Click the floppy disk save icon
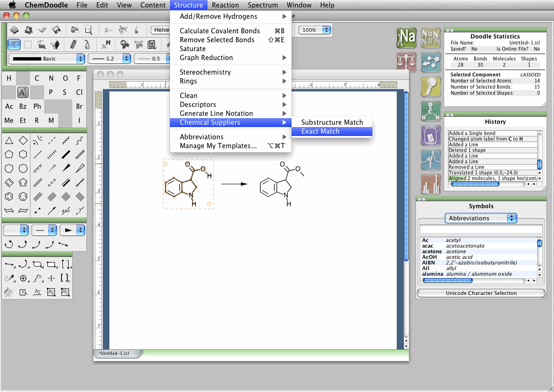 [56, 30]
